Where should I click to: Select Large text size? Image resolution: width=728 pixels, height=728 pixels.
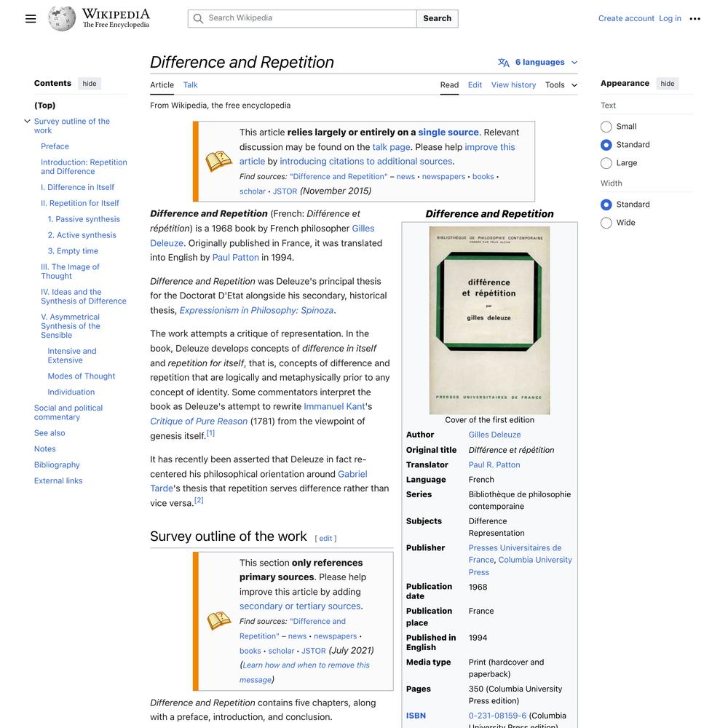point(606,163)
